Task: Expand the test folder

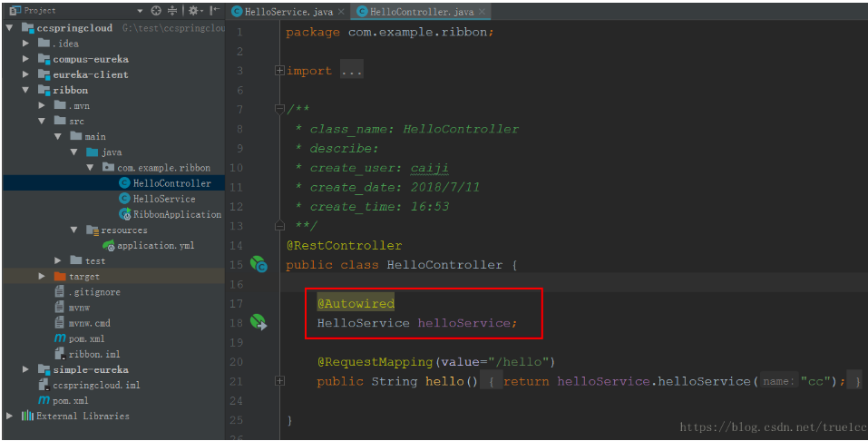Action: point(58,260)
